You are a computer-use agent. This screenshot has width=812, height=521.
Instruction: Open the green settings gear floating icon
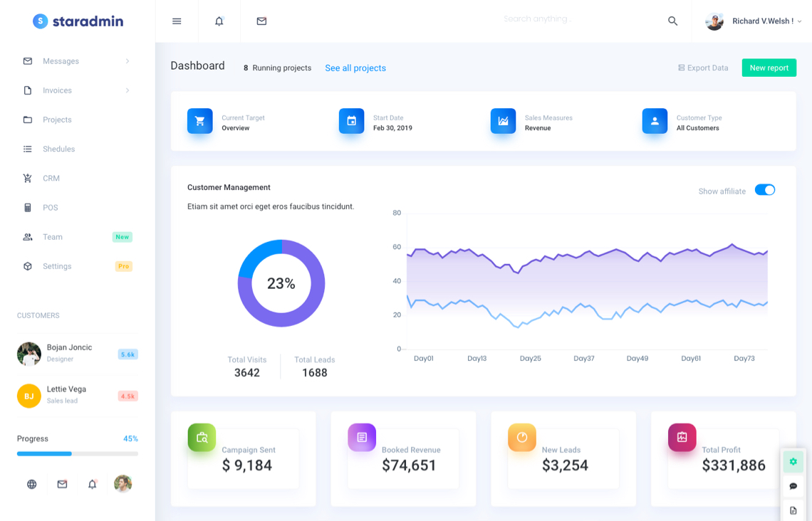(x=793, y=462)
